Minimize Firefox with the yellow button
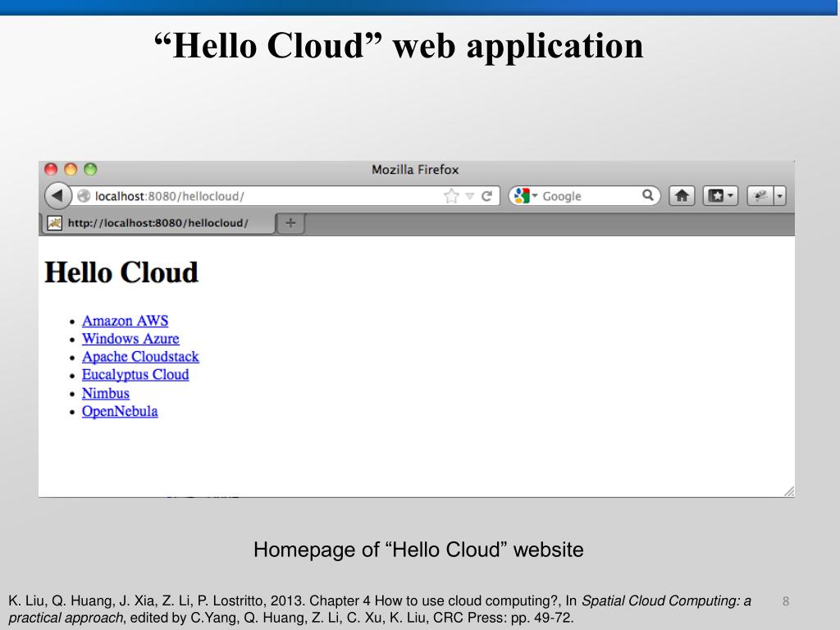Screen dimensions: 840x630 pyautogui.click(x=71, y=170)
